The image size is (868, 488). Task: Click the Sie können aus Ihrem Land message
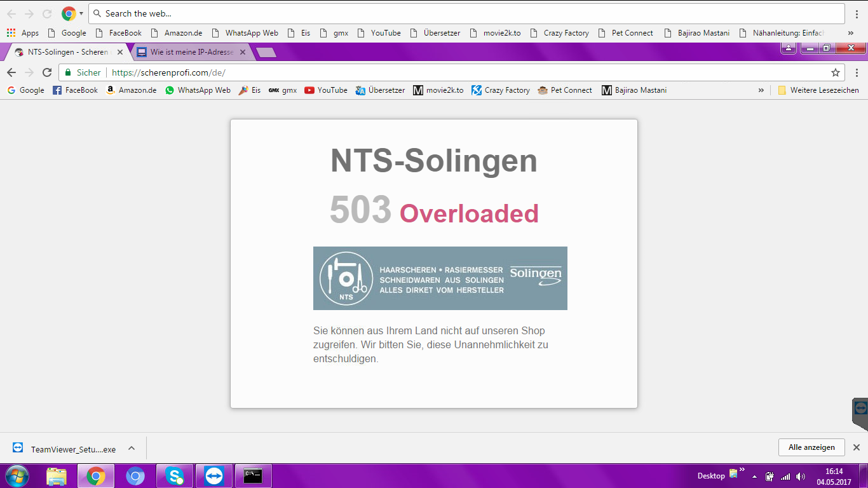(x=431, y=344)
